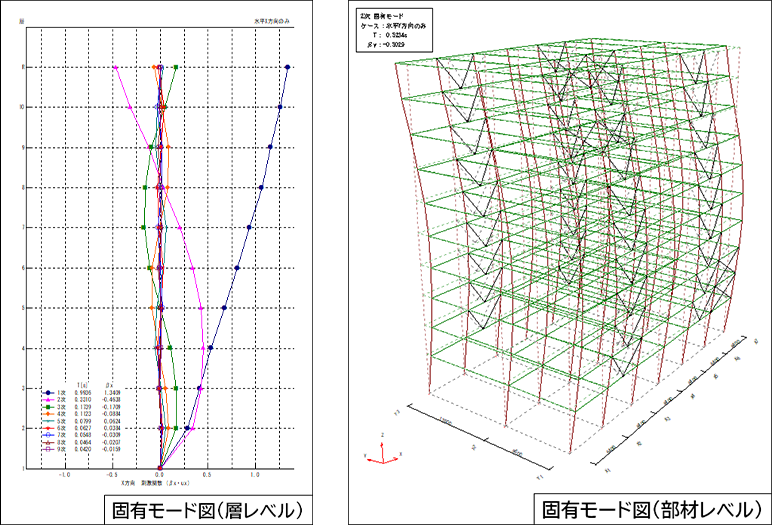The width and height of the screenshot is (772, 525).
Task: Select the 2次 magenta data point at the top floor
Action: tap(116, 67)
